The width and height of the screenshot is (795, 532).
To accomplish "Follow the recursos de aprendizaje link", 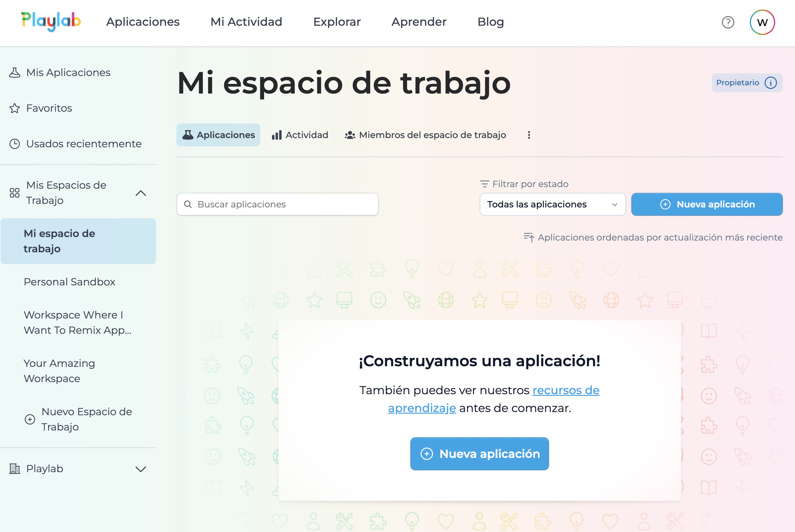I will click(x=566, y=390).
